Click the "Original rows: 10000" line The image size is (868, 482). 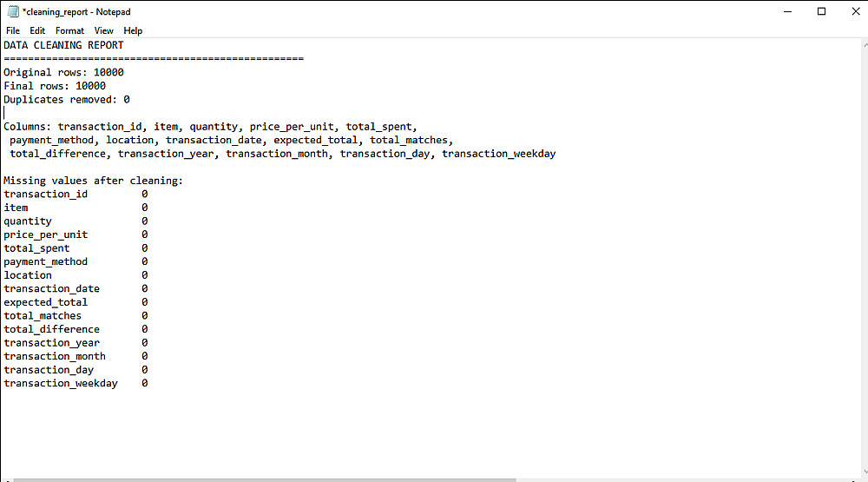63,72
